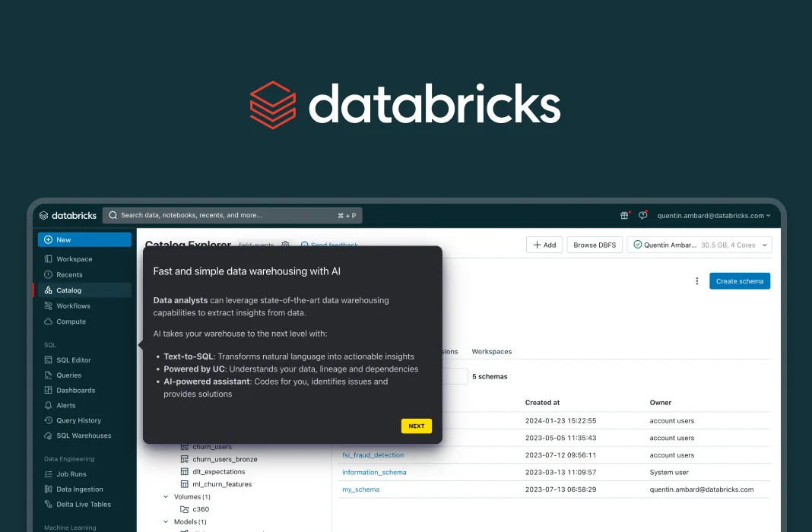Click the search data and notebooks field
Screen dimensions: 812x532
(x=233, y=215)
